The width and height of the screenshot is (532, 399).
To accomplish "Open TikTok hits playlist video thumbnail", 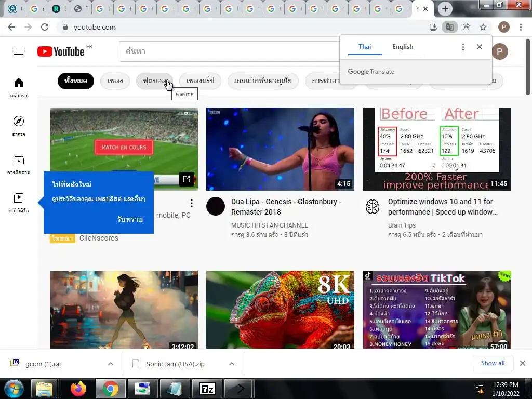I will (437, 310).
